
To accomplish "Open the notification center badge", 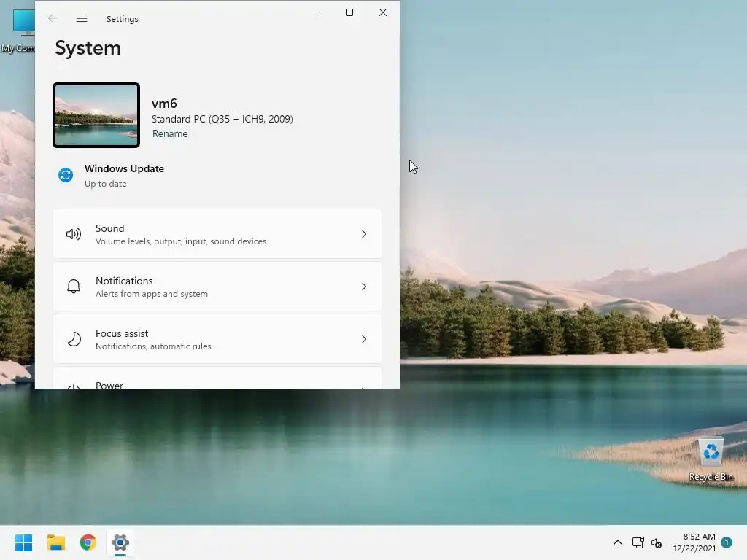I will click(x=727, y=542).
